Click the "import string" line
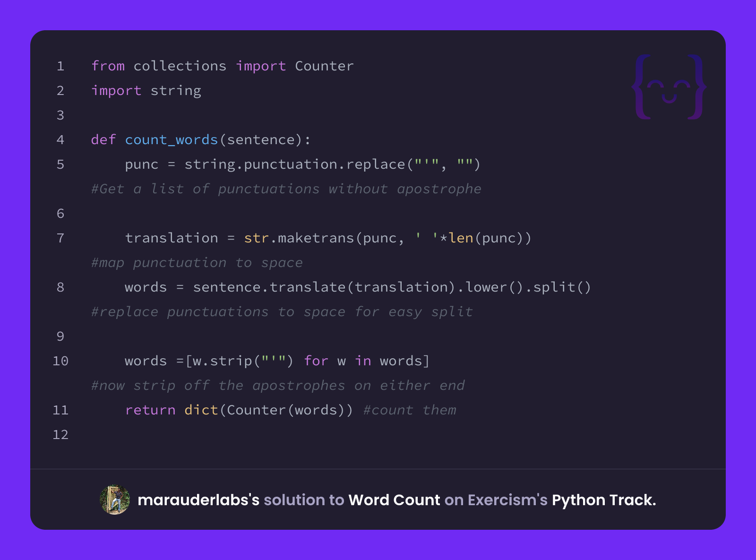The height and width of the screenshot is (560, 756). click(146, 91)
